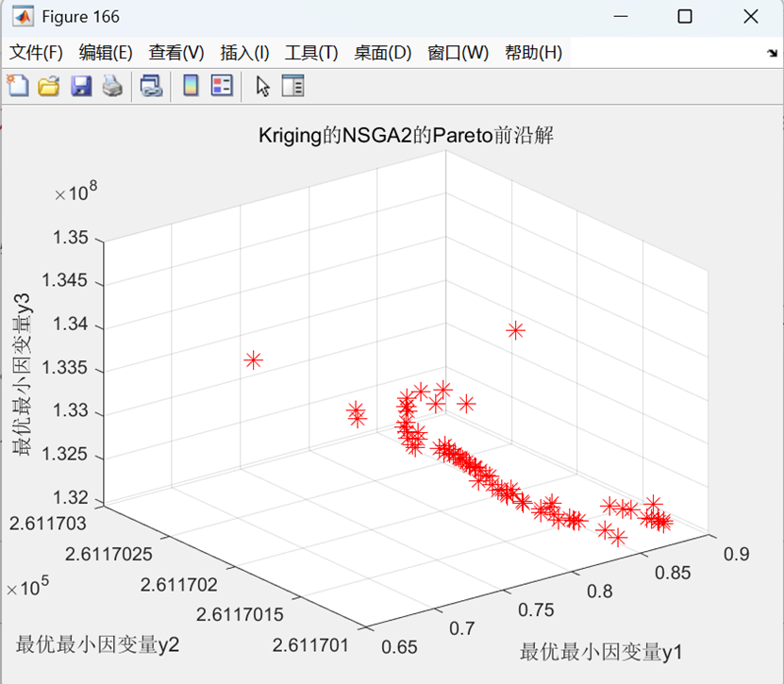This screenshot has width=784, height=684.
Task: Click the z-axis tick 1.32
Action: [x=71, y=498]
